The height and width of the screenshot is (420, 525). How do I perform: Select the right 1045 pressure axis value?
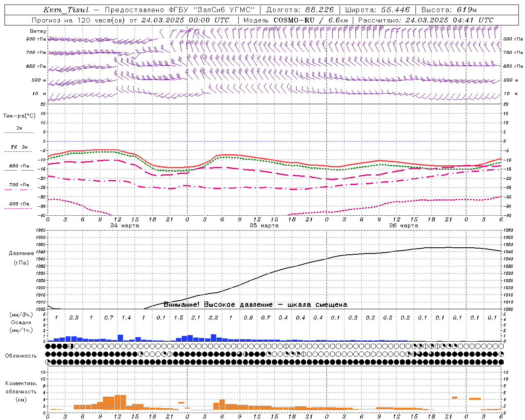point(508,252)
